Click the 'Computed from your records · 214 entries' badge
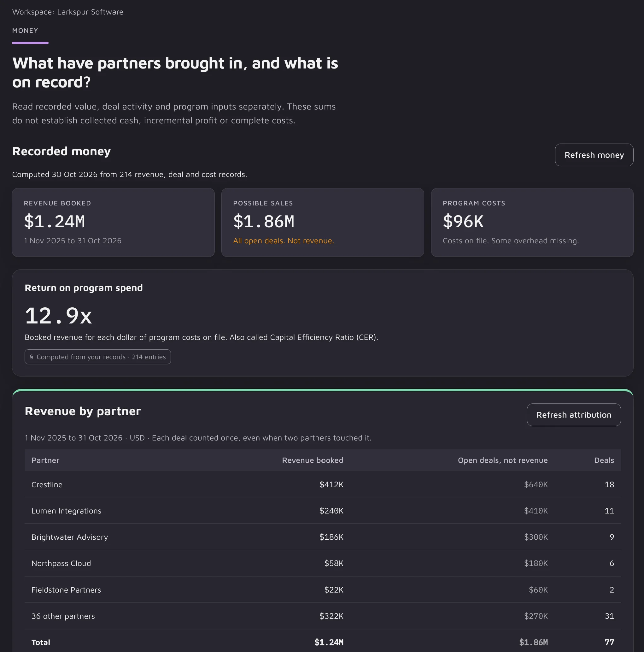 pos(98,357)
